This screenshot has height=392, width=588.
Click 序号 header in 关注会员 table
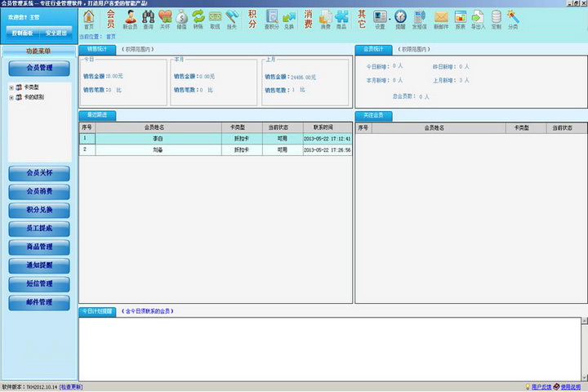click(363, 128)
